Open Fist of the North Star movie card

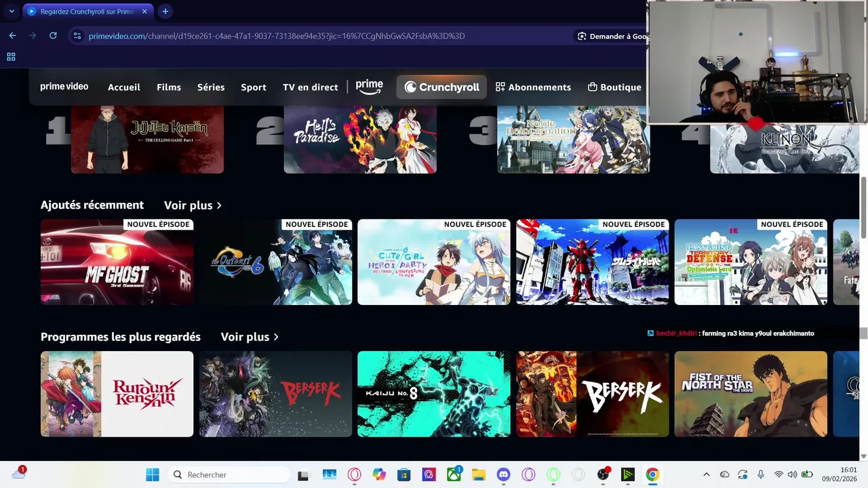(751, 394)
